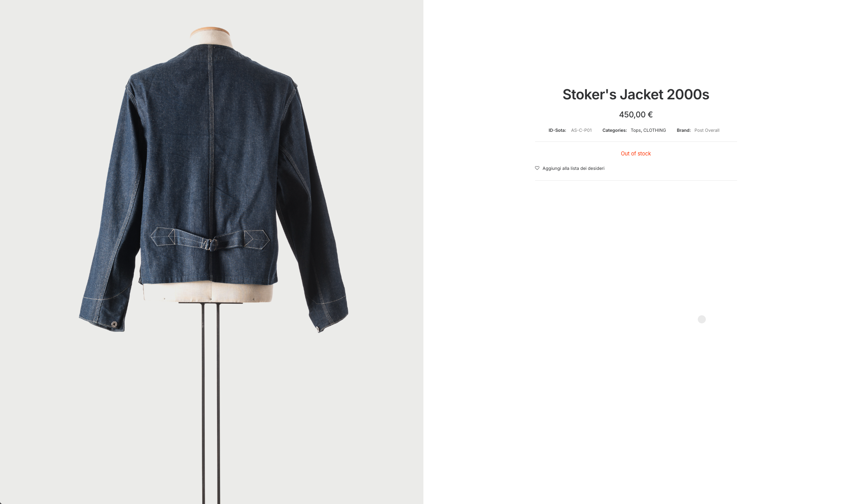846x504 pixels.
Task: Click the 450,00 € price
Action: coord(636,115)
